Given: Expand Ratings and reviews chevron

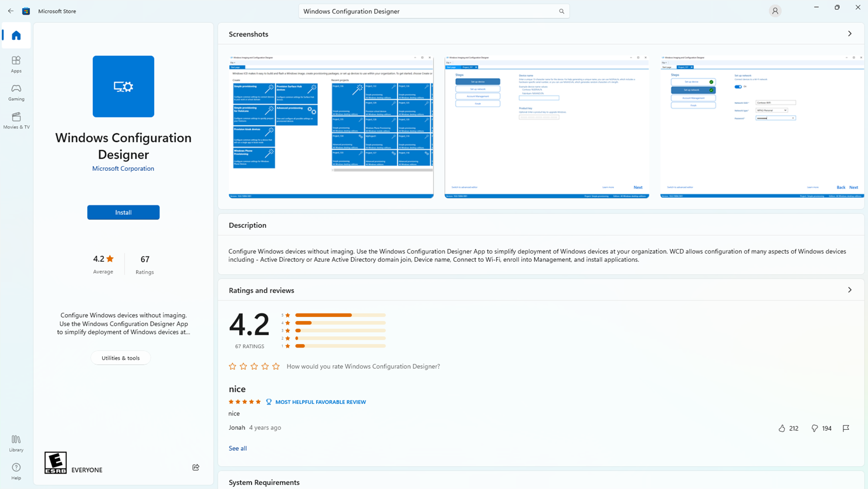Looking at the screenshot, I should 849,290.
